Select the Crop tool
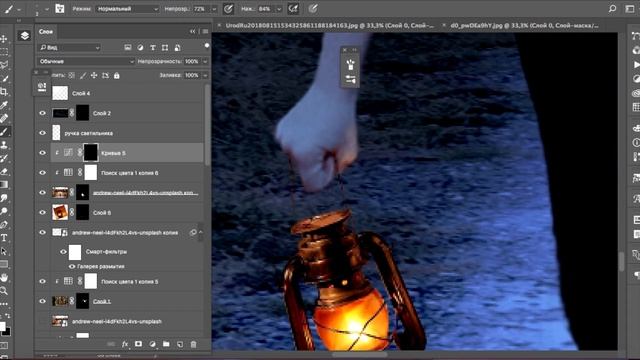This screenshot has width=640, height=360. pos(4,91)
